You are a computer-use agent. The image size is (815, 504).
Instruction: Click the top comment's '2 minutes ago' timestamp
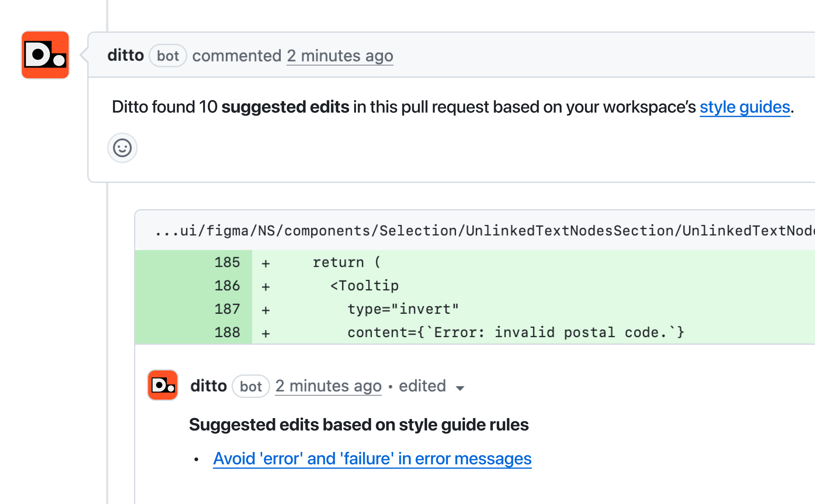click(340, 56)
